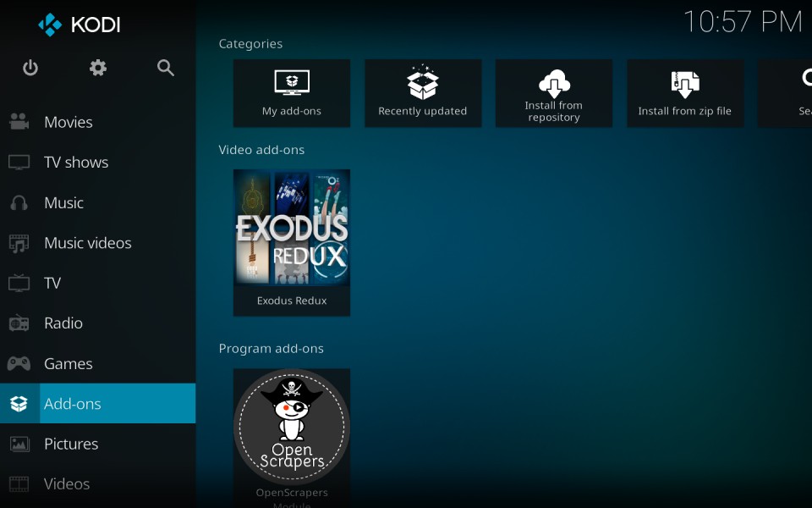Viewport: 812px width, 508px height.
Task: Go to Movies section
Action: (98, 122)
